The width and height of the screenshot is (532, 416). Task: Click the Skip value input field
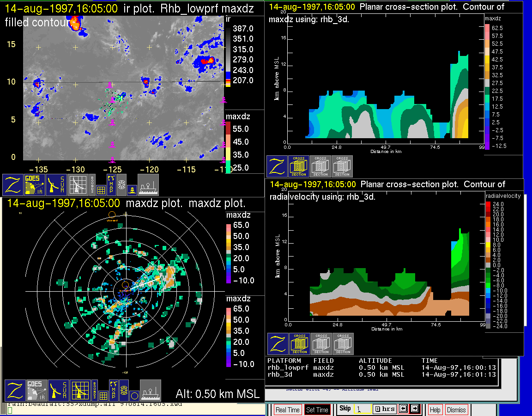click(362, 409)
